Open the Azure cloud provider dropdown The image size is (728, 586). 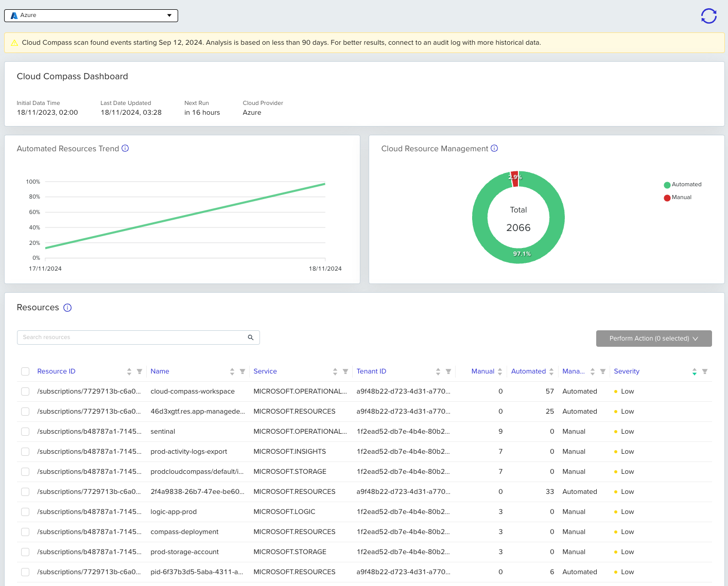[91, 15]
